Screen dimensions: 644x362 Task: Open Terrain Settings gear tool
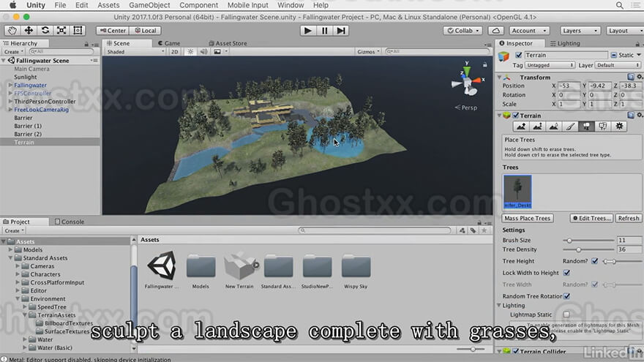pyautogui.click(x=619, y=127)
